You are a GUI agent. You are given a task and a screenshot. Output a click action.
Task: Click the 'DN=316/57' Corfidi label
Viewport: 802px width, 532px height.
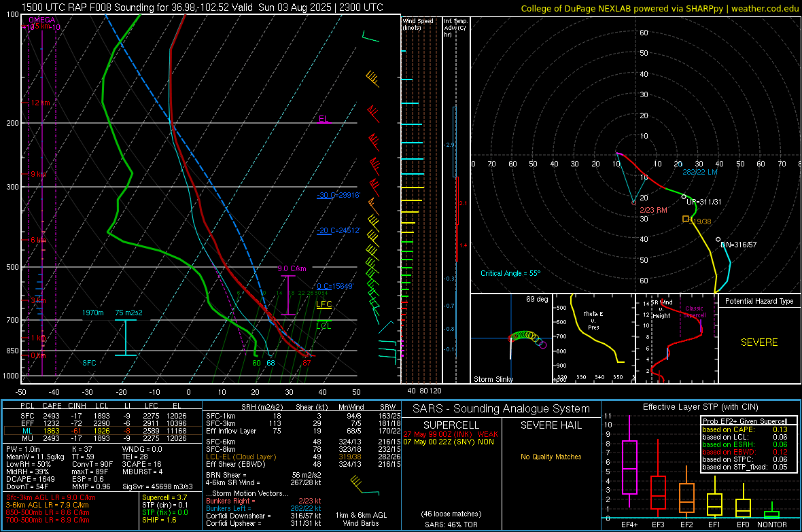(739, 245)
